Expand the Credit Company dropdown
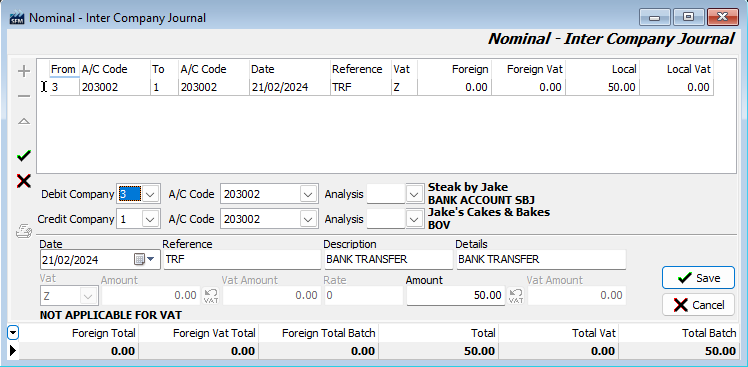This screenshot has width=748, height=367. tap(150, 220)
